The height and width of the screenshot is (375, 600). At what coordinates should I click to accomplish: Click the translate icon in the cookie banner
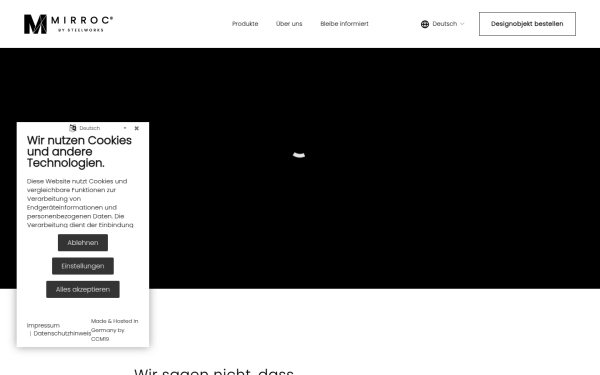point(73,128)
